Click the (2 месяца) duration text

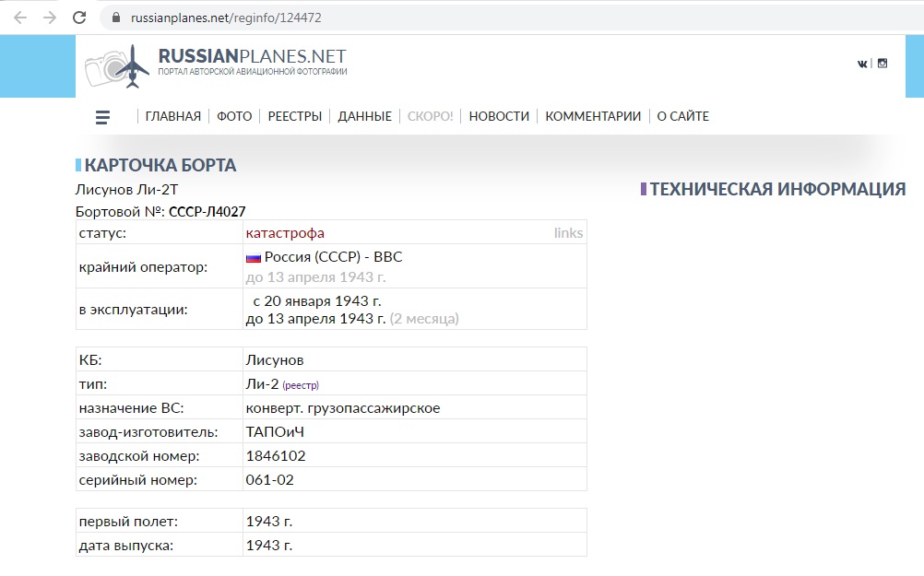point(424,319)
